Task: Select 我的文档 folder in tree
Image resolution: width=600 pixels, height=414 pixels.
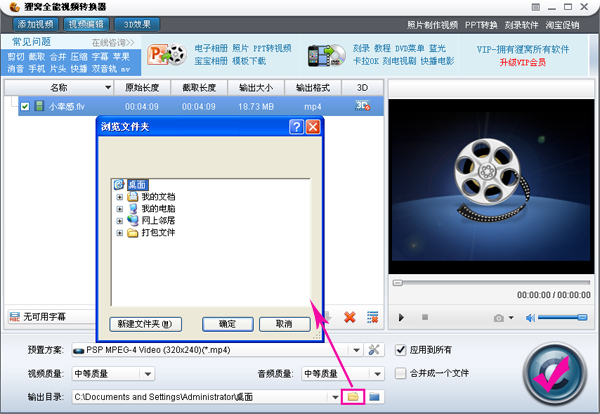Action: click(x=158, y=197)
